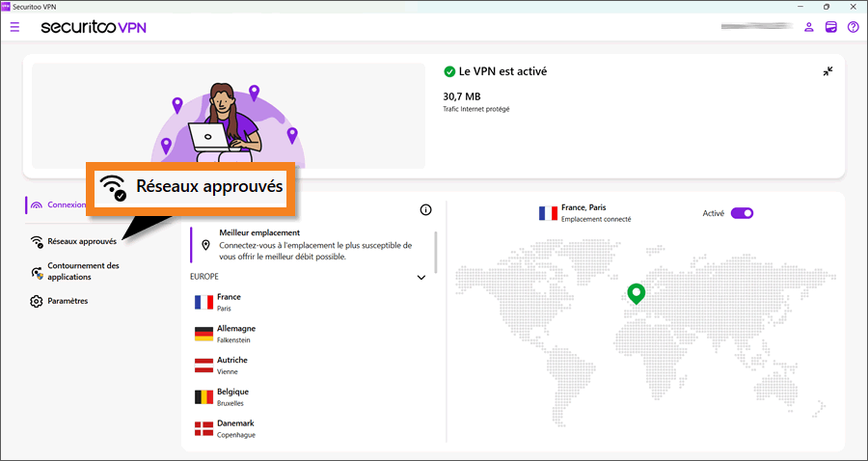Click the Réseaux approuvés Wi-Fi icon

point(37,241)
